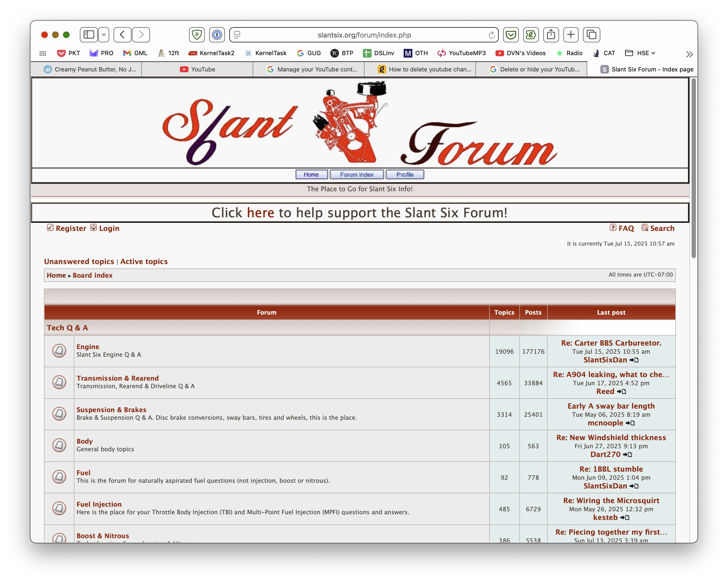
Task: Toggle the extension icon next to the shield
Action: coord(217,35)
